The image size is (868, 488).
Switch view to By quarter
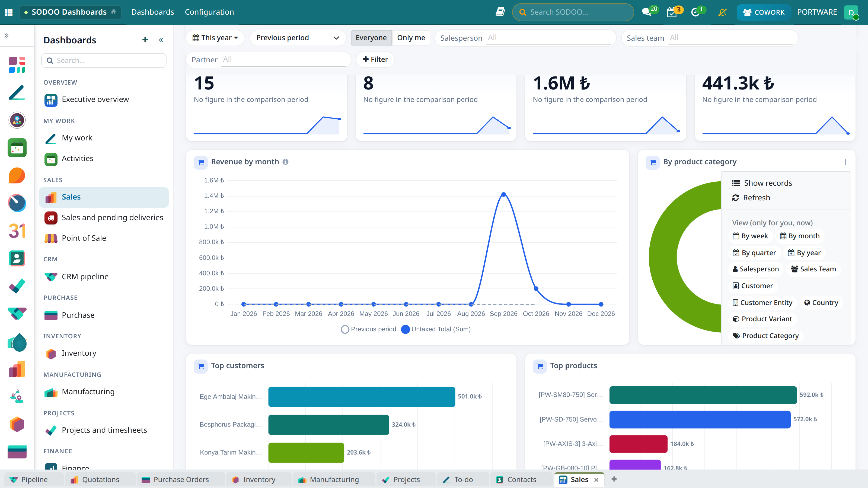(754, 253)
